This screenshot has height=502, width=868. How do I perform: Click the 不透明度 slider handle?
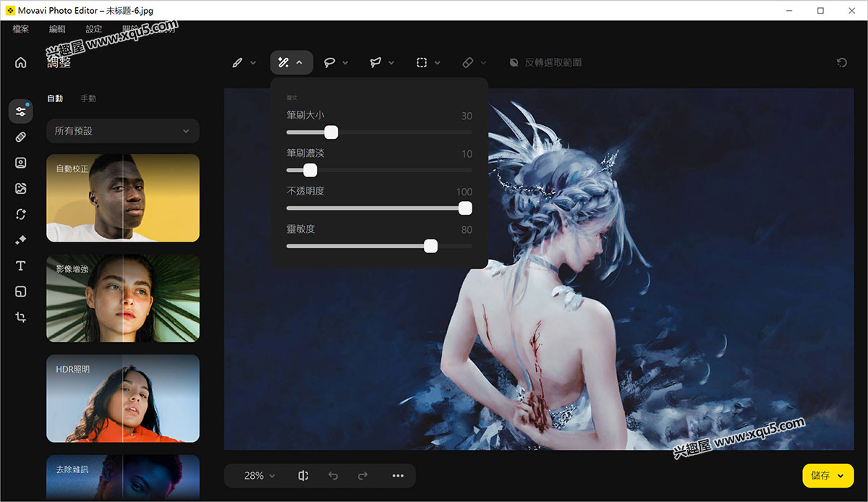click(x=465, y=208)
